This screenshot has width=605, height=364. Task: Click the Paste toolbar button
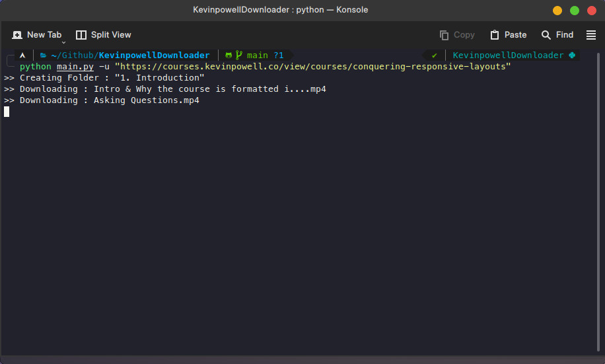point(508,35)
